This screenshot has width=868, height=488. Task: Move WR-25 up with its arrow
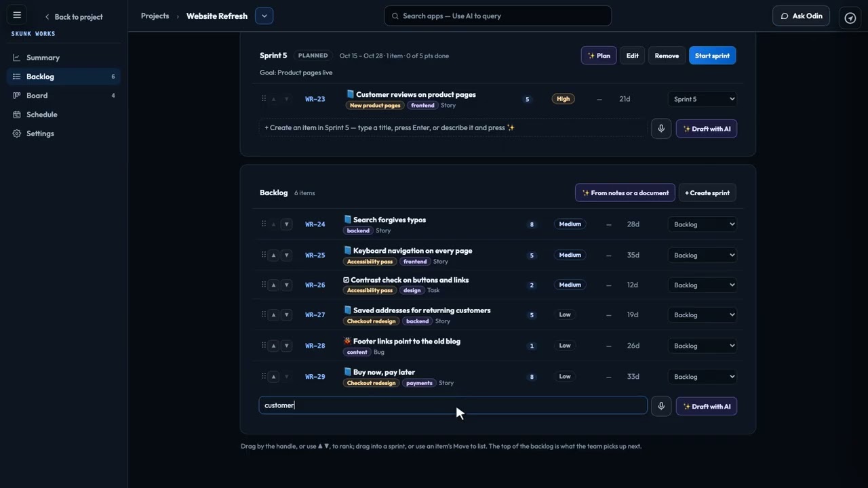pos(274,256)
